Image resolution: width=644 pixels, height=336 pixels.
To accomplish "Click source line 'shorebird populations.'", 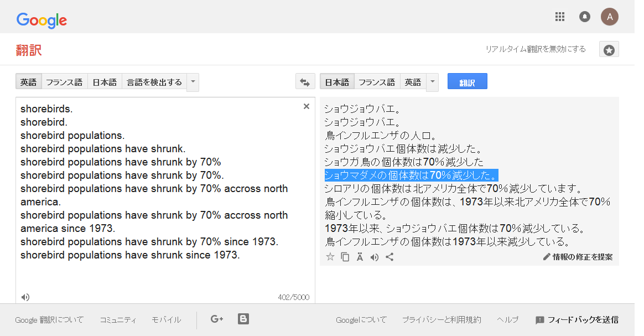I will (x=72, y=136).
